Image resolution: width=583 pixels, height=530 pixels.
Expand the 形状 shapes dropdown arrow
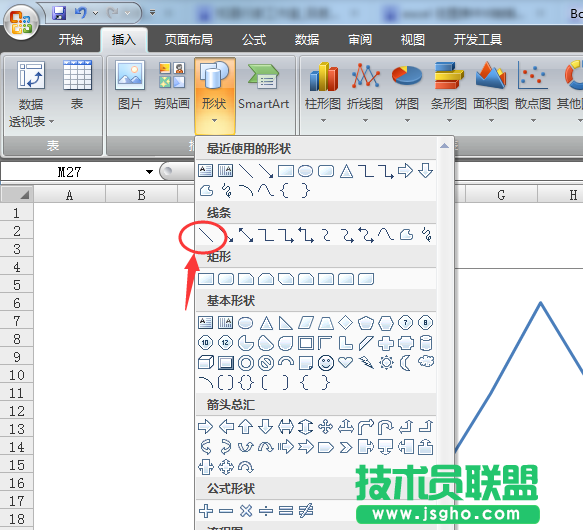(x=214, y=120)
